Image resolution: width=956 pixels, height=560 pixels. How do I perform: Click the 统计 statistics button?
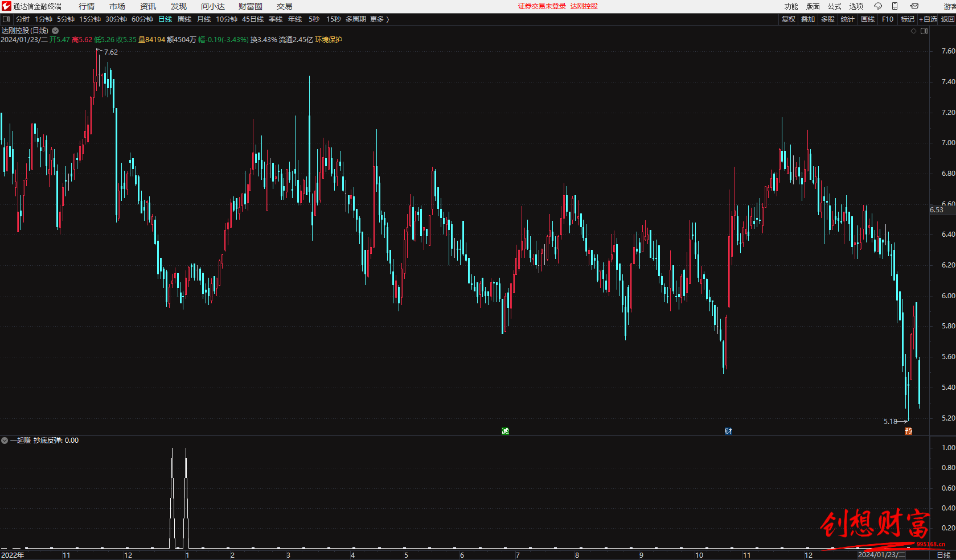coord(848,19)
